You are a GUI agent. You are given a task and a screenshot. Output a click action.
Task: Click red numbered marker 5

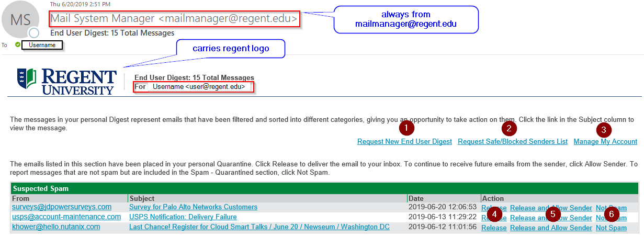click(553, 213)
